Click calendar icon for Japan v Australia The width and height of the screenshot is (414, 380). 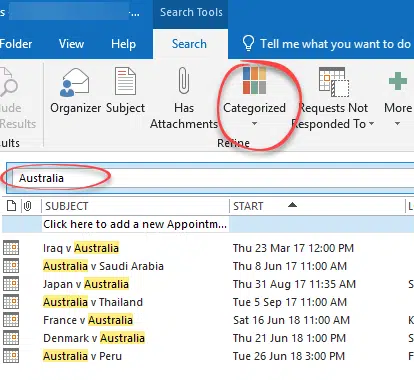pos(11,284)
